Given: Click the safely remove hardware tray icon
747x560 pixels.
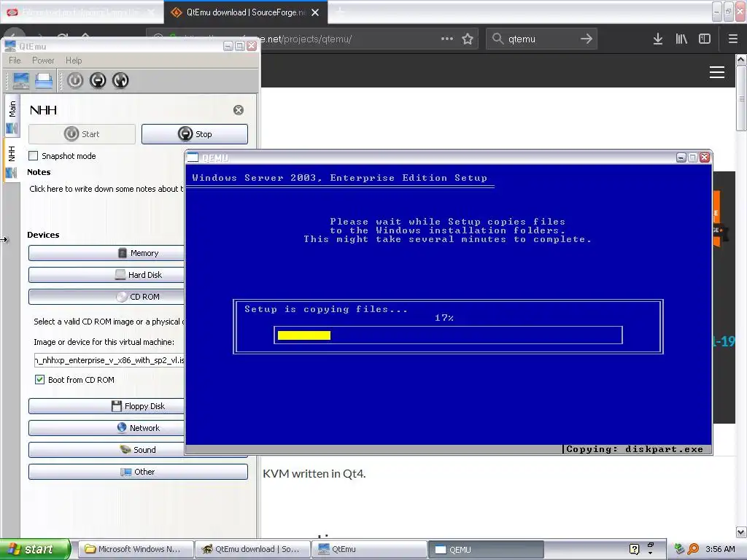Looking at the screenshot, I should pos(679,549).
